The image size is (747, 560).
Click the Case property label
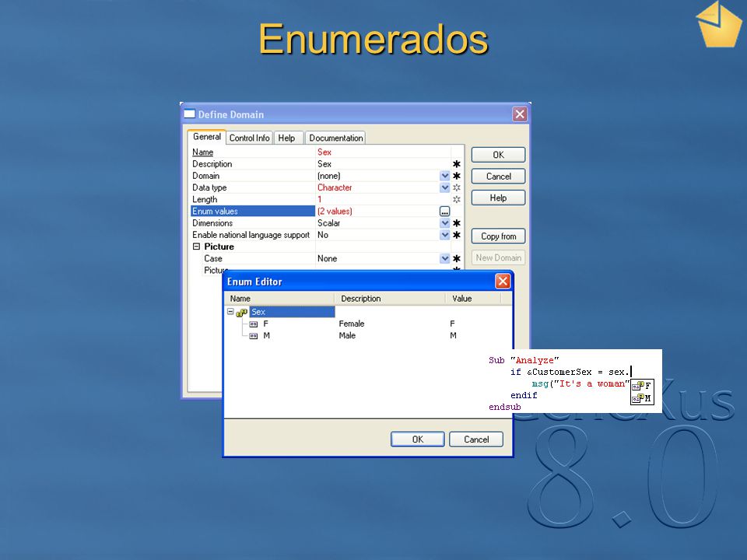pyautogui.click(x=213, y=258)
